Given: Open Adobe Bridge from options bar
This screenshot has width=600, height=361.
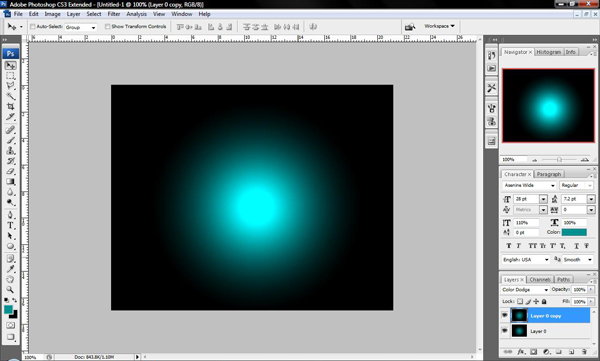Looking at the screenshot, I should click(410, 26).
